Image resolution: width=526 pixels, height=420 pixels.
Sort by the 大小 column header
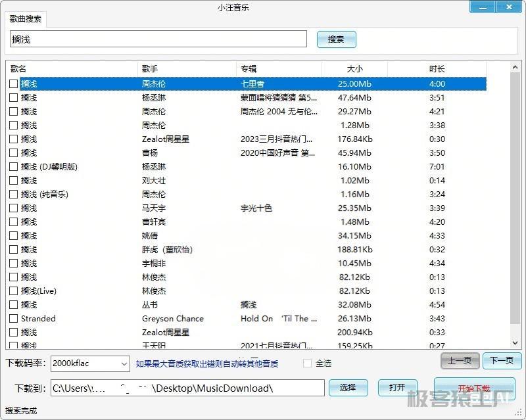354,69
